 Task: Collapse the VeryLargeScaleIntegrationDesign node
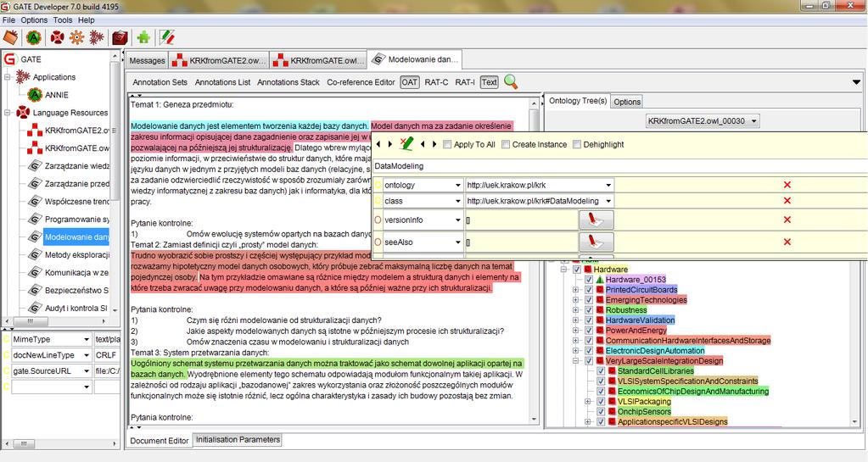click(x=576, y=361)
